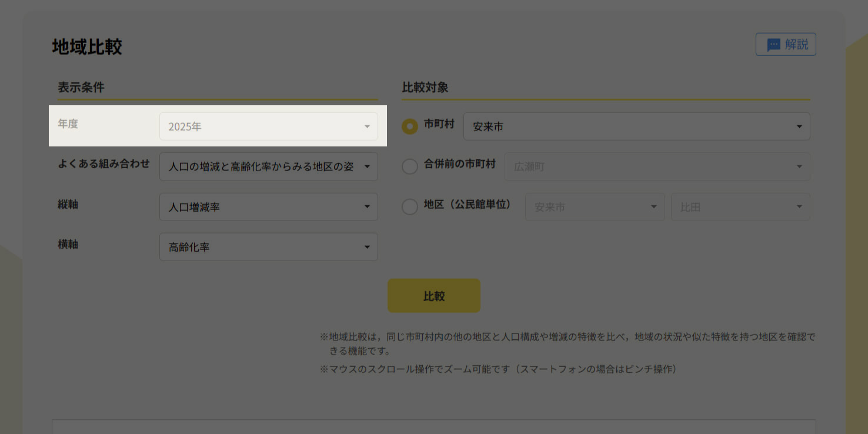Click the arrow on the 横軸 dropdown

pyautogui.click(x=367, y=247)
